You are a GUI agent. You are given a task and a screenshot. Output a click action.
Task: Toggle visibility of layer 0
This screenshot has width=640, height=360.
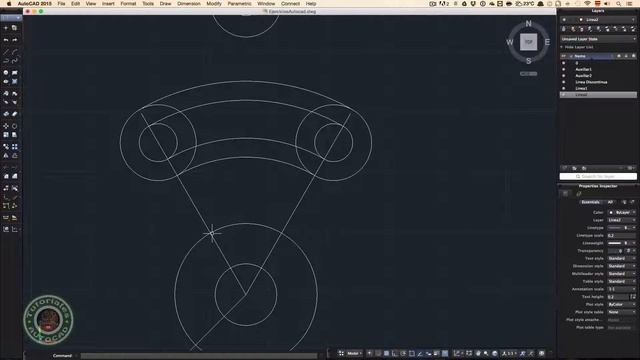coord(564,63)
